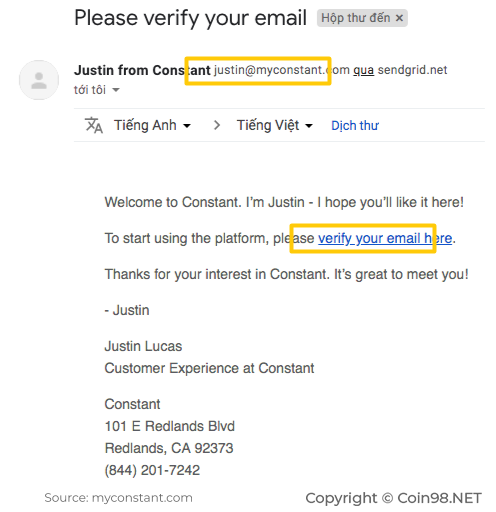Open the Tiếng Việt target language dropdown
The height and width of the screenshot is (512, 496).
coord(275,125)
